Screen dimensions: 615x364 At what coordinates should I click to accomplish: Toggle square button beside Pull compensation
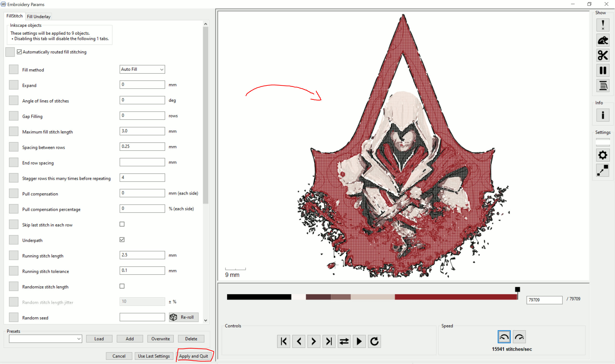14,193
